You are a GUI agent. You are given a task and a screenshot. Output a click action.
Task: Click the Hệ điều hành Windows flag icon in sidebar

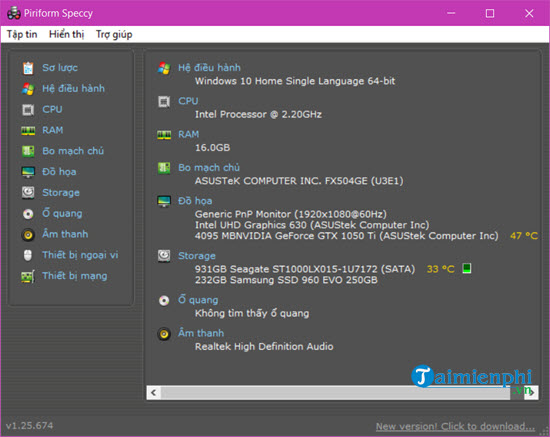click(28, 88)
